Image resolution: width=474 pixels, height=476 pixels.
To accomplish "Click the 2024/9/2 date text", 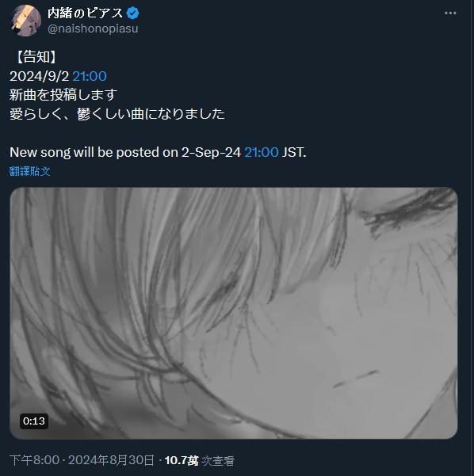I will (x=39, y=76).
